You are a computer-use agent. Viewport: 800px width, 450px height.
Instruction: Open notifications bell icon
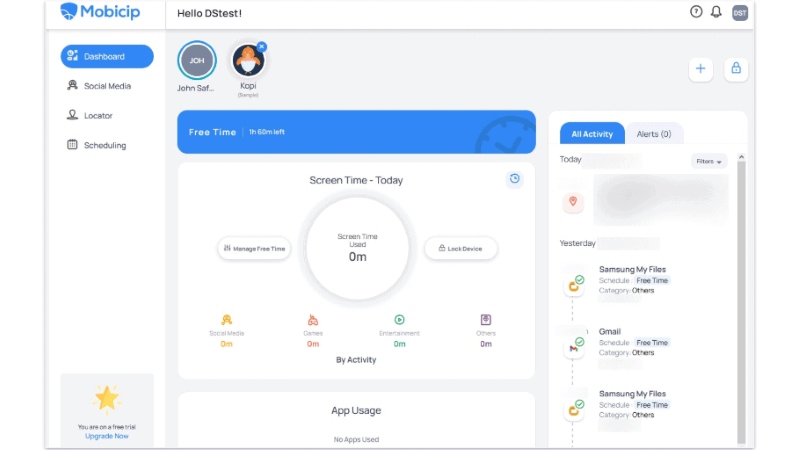pos(716,12)
